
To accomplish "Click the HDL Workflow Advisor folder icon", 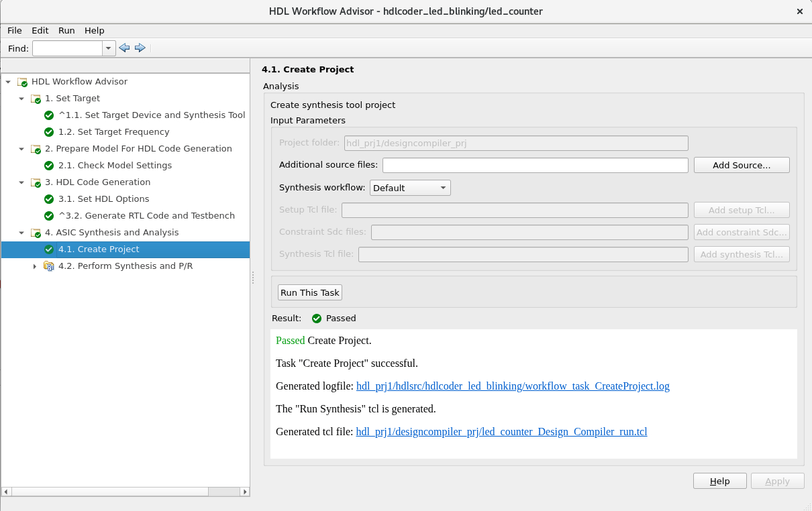I will (x=22, y=82).
